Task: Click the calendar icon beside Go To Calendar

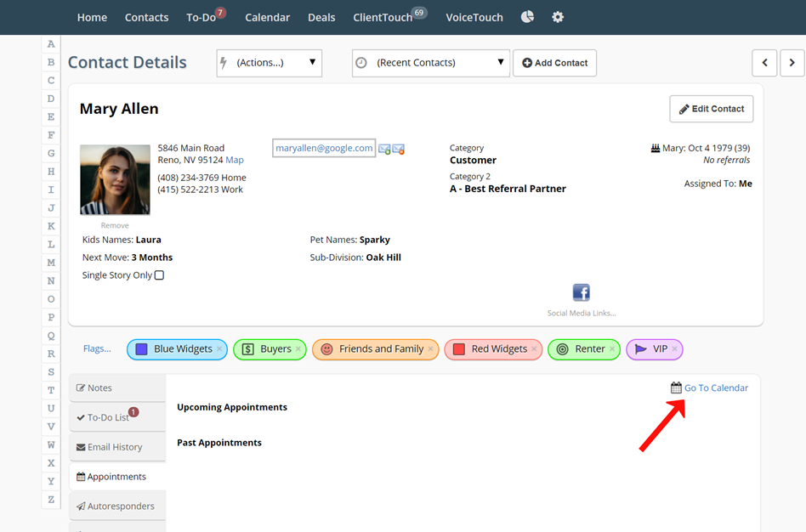Action: (676, 388)
